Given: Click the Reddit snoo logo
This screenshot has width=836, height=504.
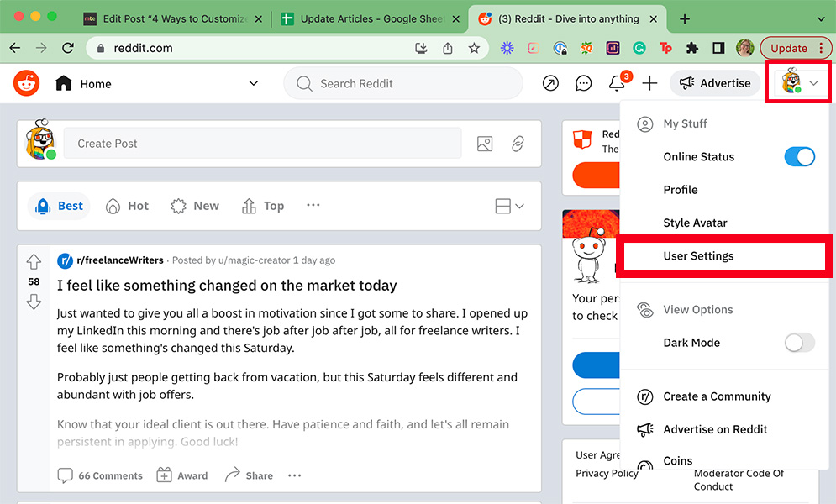Looking at the screenshot, I should coord(26,83).
